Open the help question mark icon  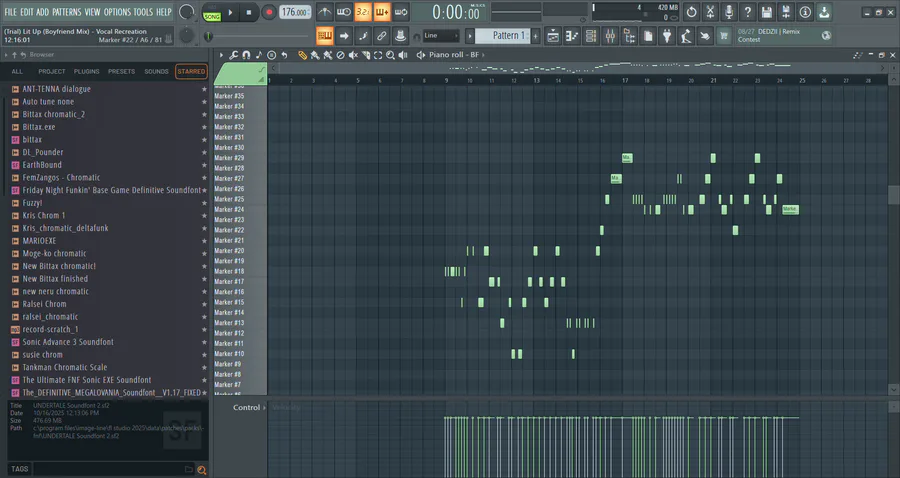748,12
